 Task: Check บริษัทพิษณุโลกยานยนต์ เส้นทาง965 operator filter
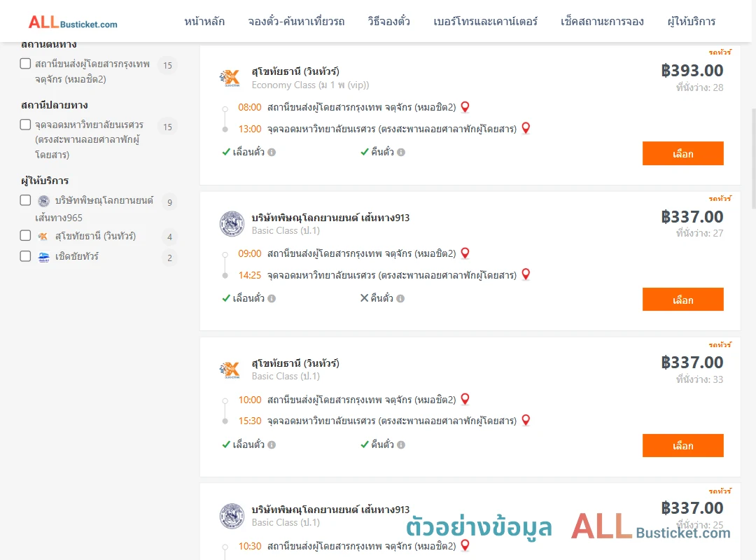[26, 200]
